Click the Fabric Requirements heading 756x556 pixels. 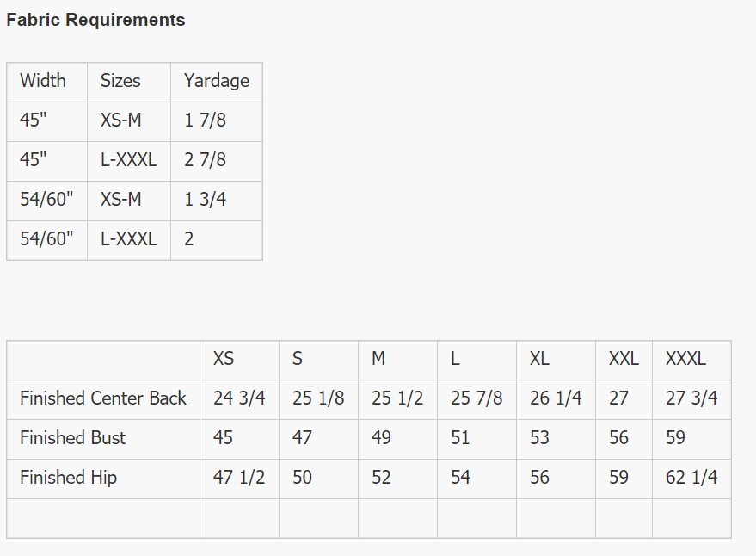(95, 20)
